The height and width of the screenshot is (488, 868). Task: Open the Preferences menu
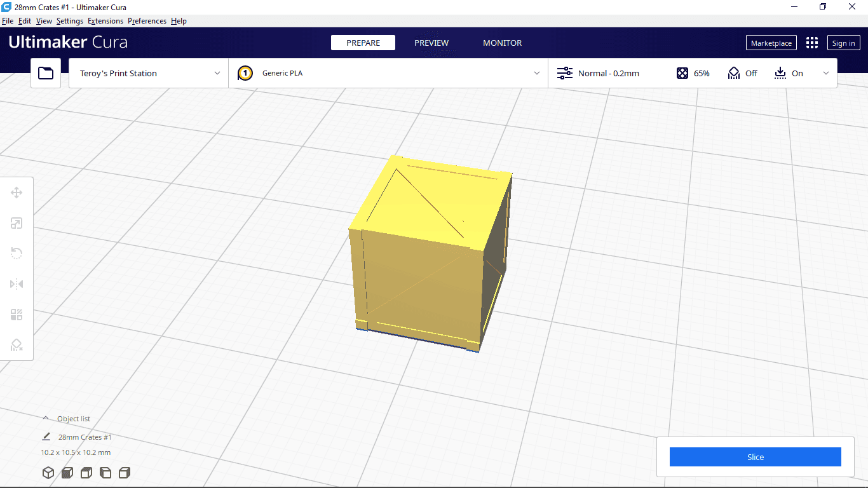[147, 21]
